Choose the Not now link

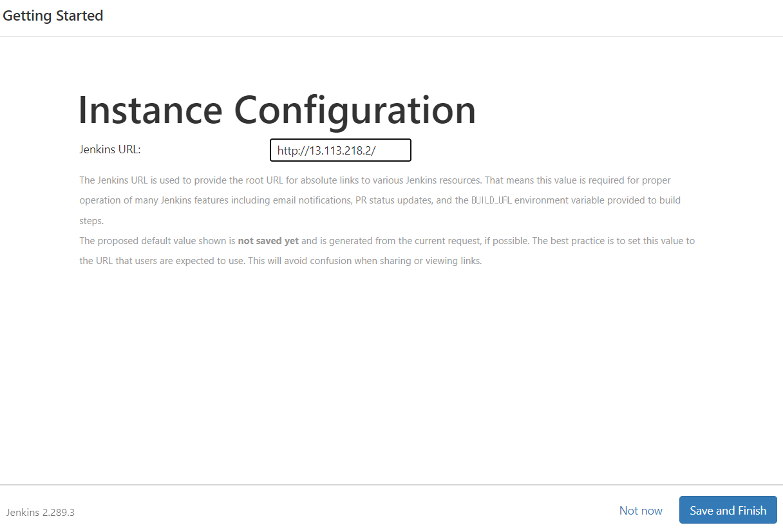pyautogui.click(x=641, y=510)
